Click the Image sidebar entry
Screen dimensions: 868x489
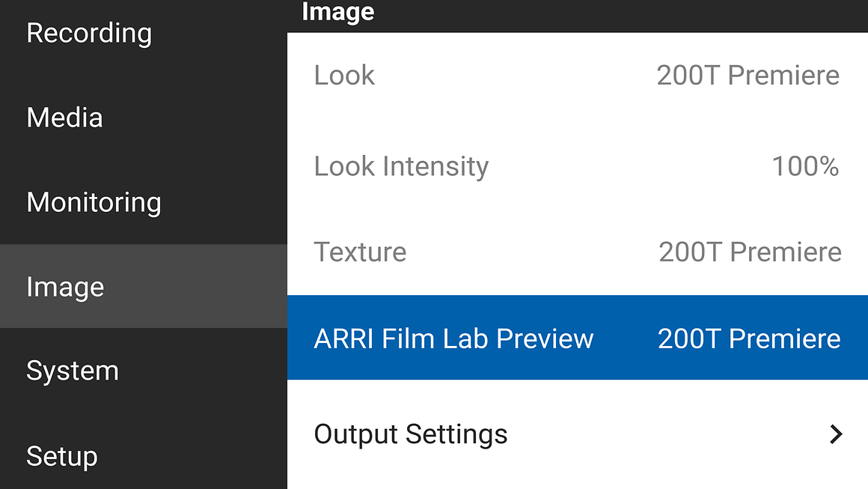click(65, 287)
